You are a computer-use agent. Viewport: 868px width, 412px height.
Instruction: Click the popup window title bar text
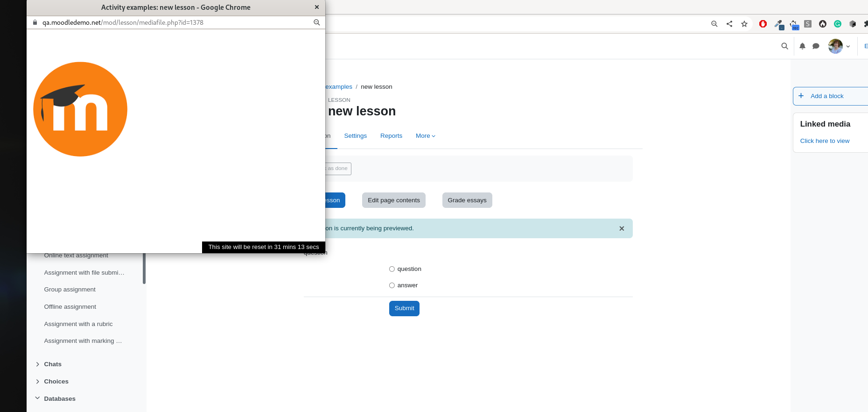[x=175, y=7]
